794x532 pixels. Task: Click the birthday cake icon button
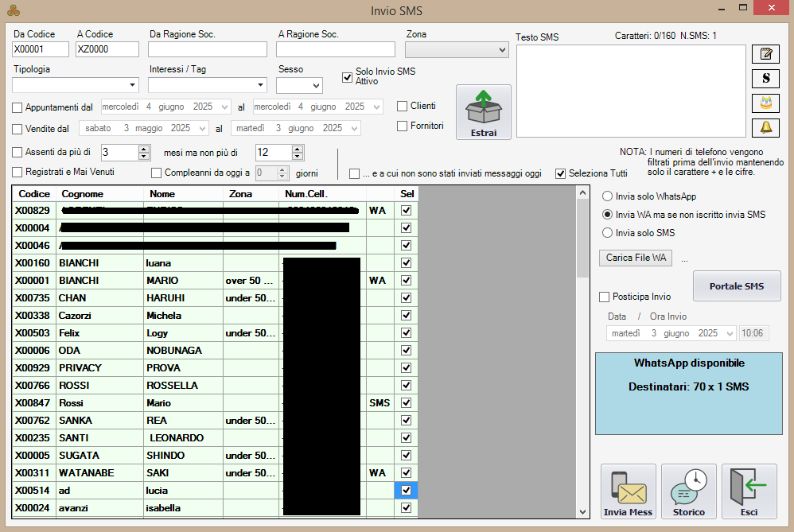point(765,103)
